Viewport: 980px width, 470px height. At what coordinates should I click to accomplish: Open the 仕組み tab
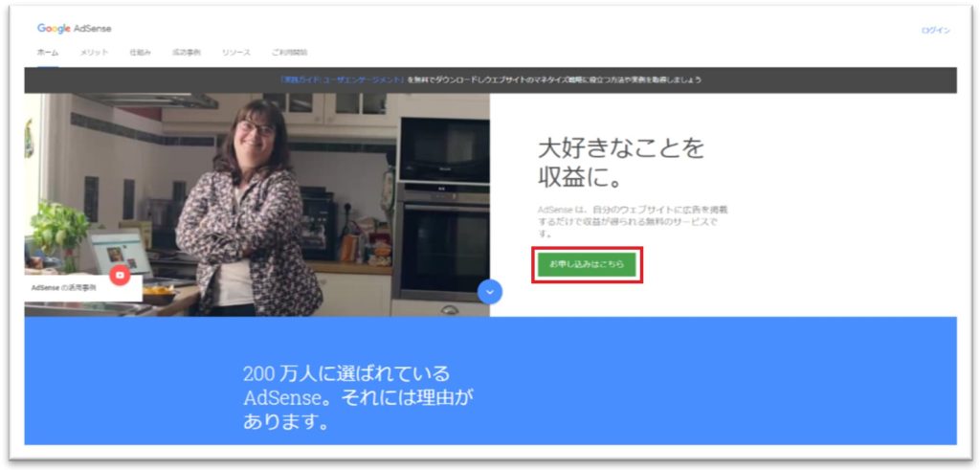[140, 53]
